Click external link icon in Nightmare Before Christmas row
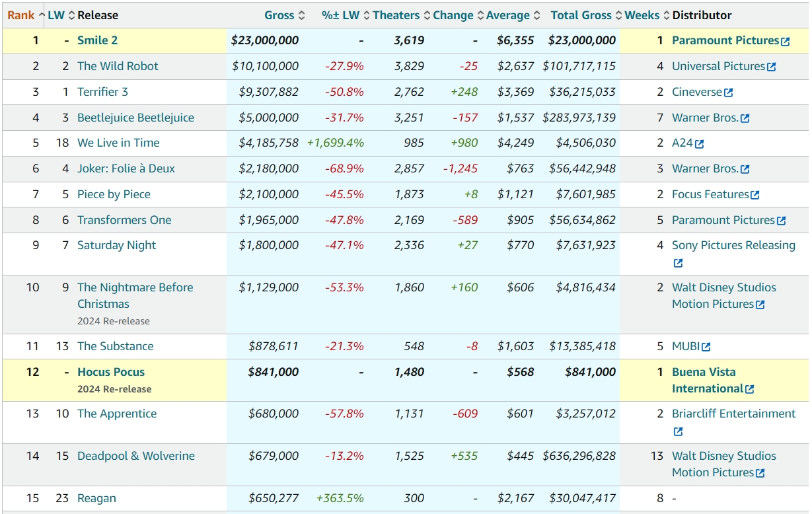This screenshot has height=514, width=812. [x=760, y=305]
